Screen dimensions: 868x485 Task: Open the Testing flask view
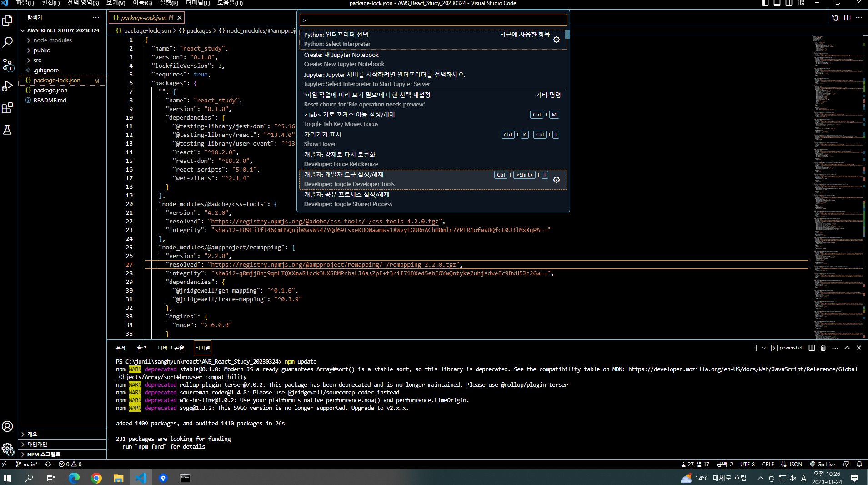(7, 130)
